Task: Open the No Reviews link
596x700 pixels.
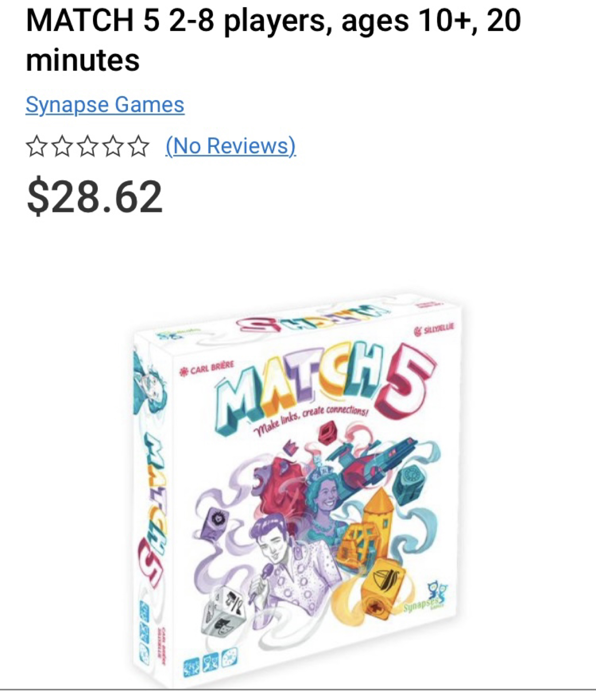Action: [230, 145]
